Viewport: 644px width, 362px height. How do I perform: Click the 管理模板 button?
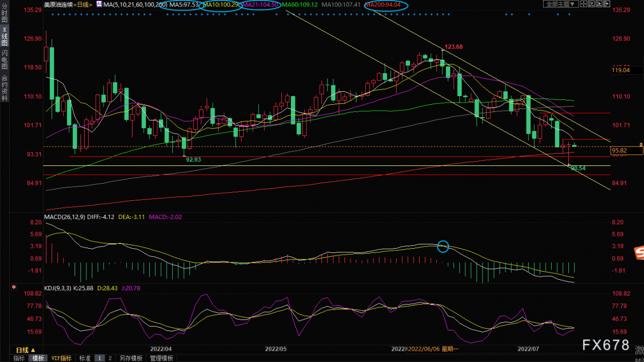coord(162,358)
